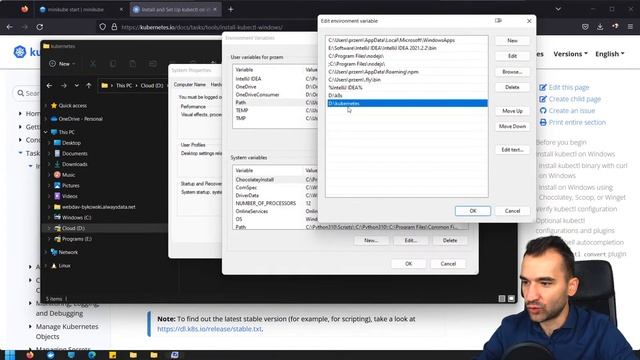Click the Save to Pocket icon
The width and height of the screenshot is (640, 360).
pos(585,27)
